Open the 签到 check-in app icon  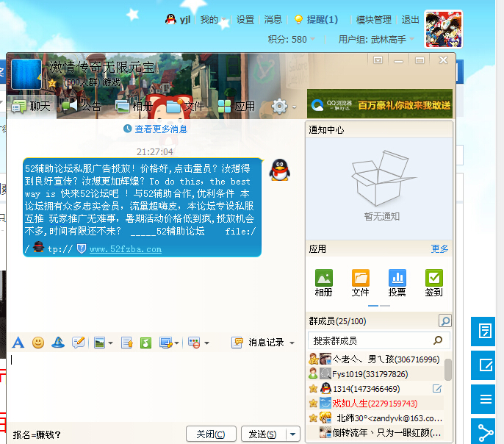pos(434,283)
